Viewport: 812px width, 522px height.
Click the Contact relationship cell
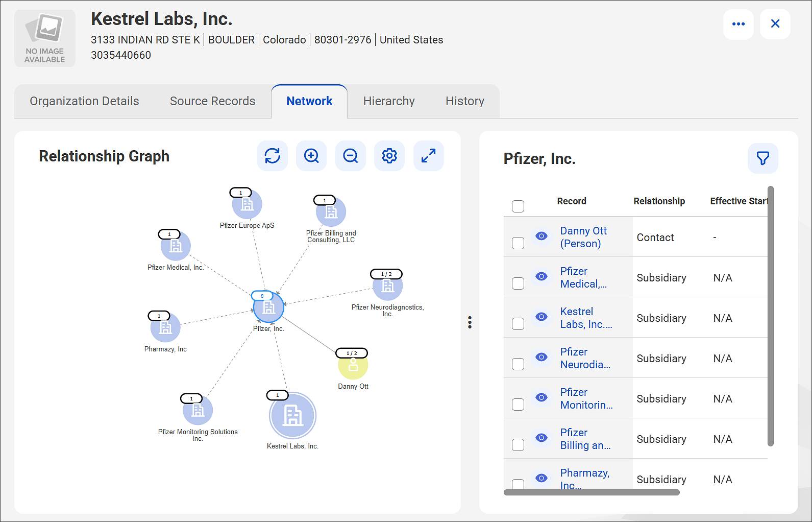tap(655, 237)
